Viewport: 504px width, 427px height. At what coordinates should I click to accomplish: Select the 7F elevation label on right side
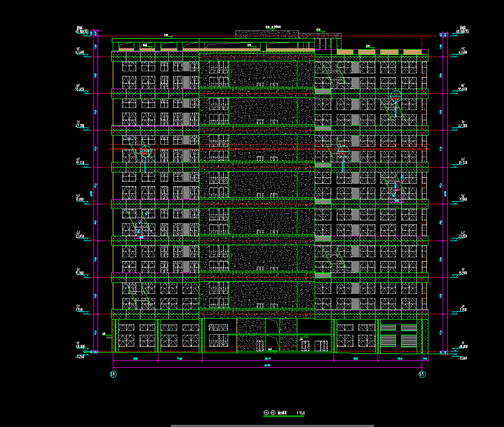pos(463,124)
